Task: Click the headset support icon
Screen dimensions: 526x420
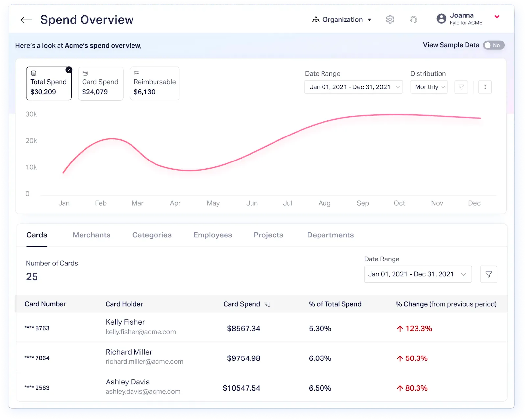Action: pyautogui.click(x=414, y=19)
